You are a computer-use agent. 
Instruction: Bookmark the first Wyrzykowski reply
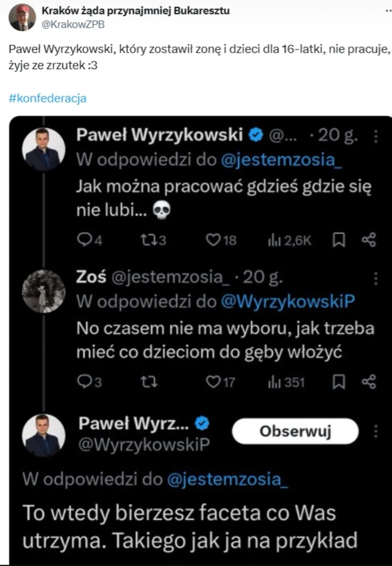coord(339,240)
